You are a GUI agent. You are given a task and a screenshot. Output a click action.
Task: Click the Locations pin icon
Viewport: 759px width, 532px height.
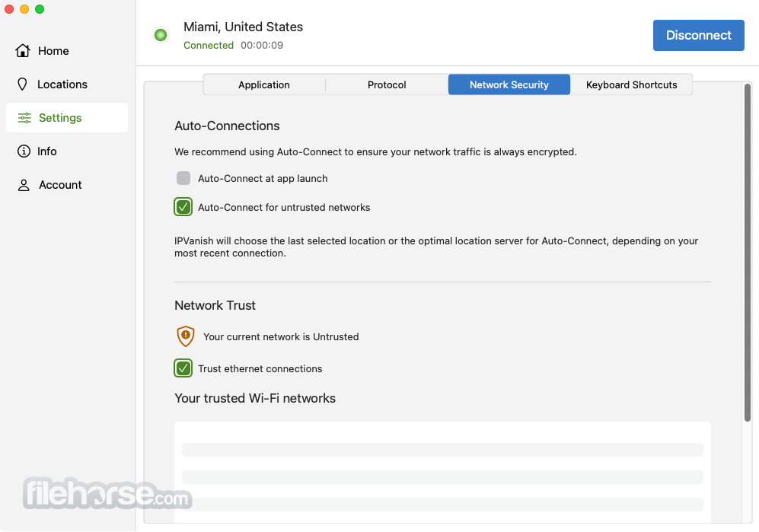click(x=22, y=84)
